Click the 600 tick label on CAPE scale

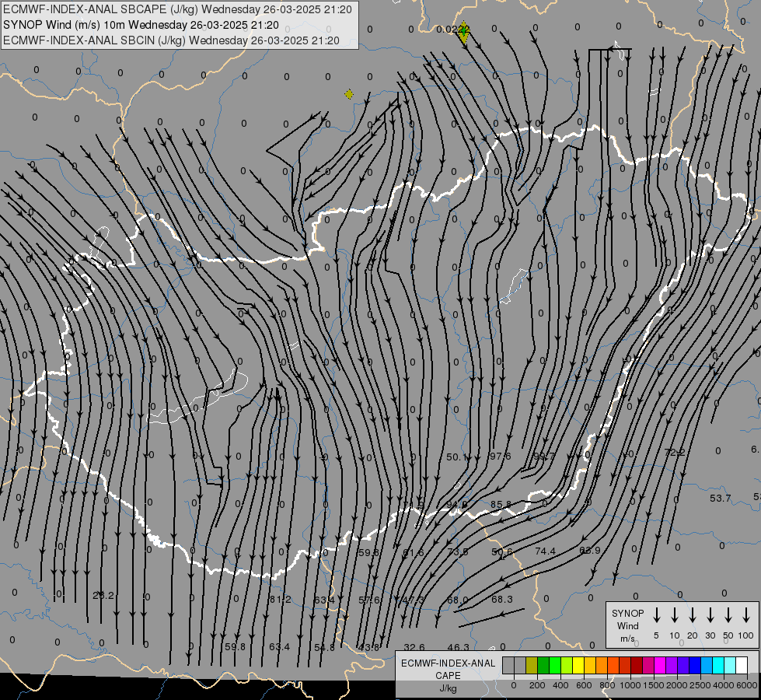tap(584, 685)
